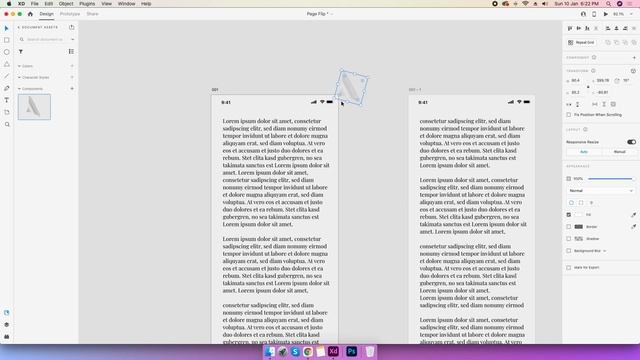Select the Zoom tool
Image resolution: width=640 pixels, height=360 pixels.
7,124
